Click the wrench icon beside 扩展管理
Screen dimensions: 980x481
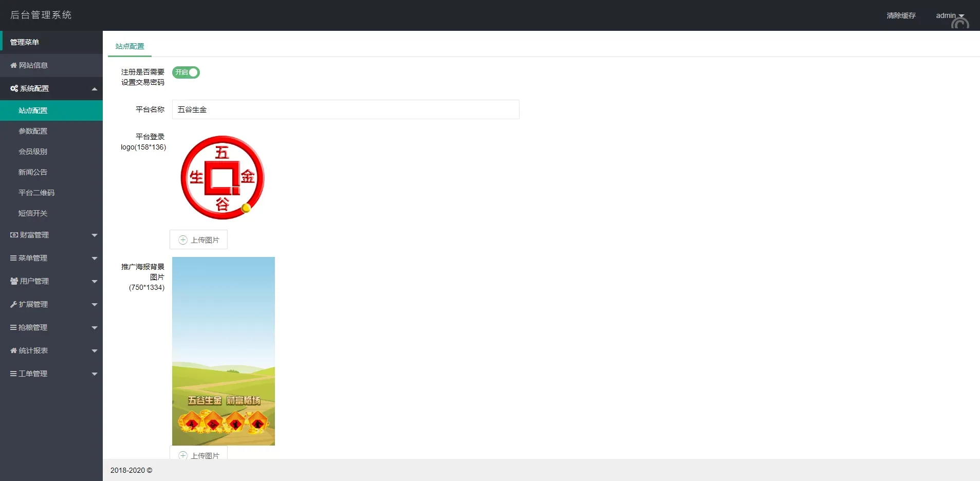pyautogui.click(x=13, y=304)
